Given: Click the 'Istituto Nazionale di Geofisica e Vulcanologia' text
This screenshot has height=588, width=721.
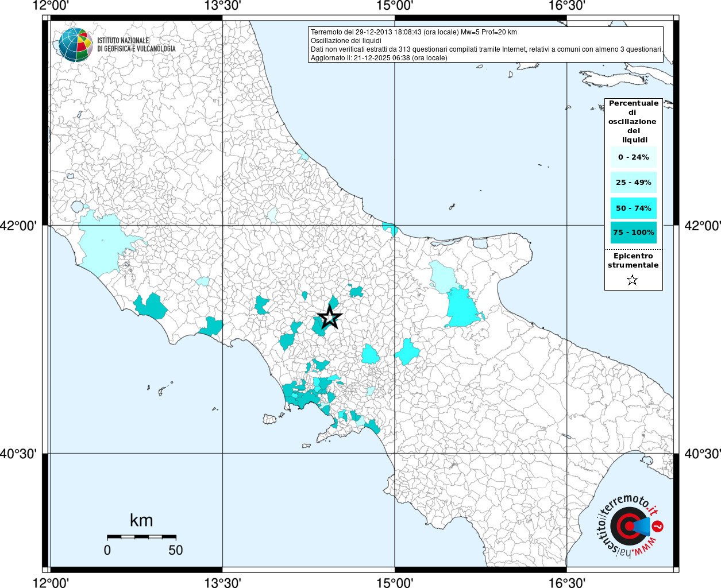Looking at the screenshot, I should pos(136,45).
